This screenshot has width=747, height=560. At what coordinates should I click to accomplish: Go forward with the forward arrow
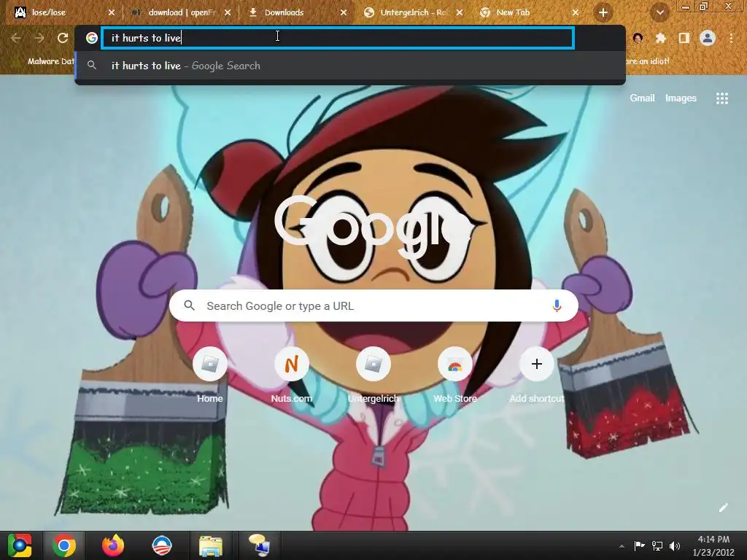click(39, 38)
